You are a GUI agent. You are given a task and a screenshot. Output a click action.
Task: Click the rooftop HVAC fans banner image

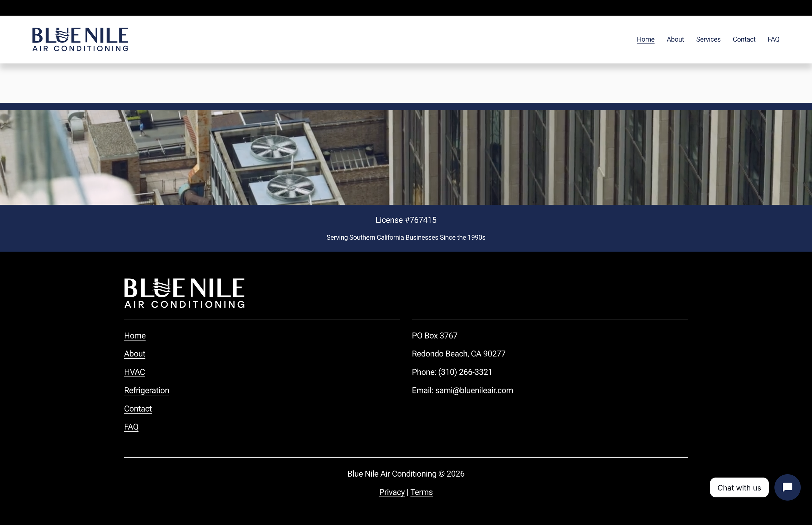(x=406, y=157)
